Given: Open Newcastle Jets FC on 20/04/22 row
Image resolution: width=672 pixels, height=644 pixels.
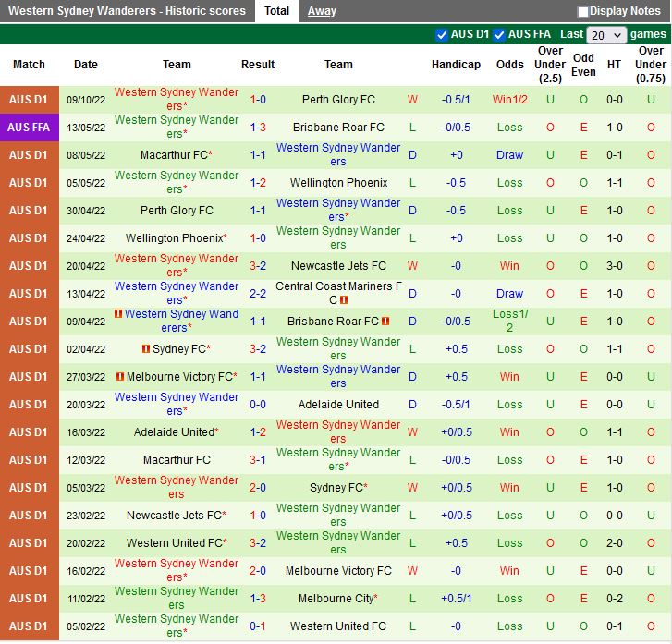Looking at the screenshot, I should [x=338, y=266].
